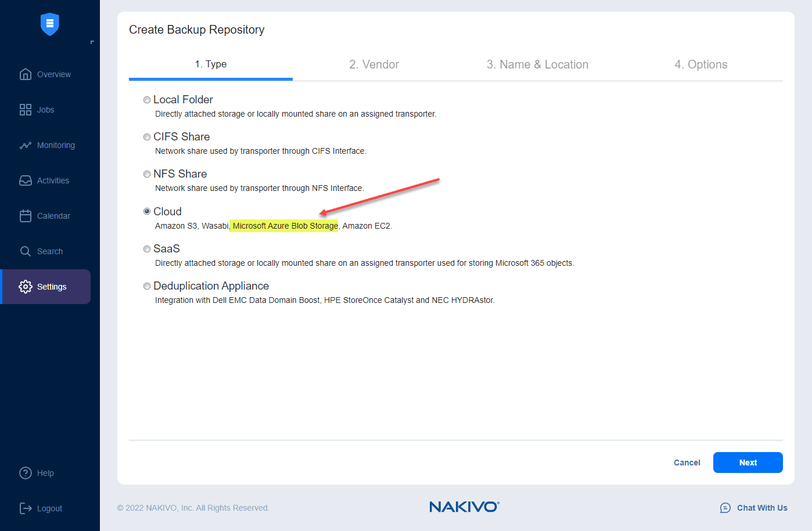The height and width of the screenshot is (531, 812).
Task: Select the CIFS Share radio button
Action: tap(147, 137)
